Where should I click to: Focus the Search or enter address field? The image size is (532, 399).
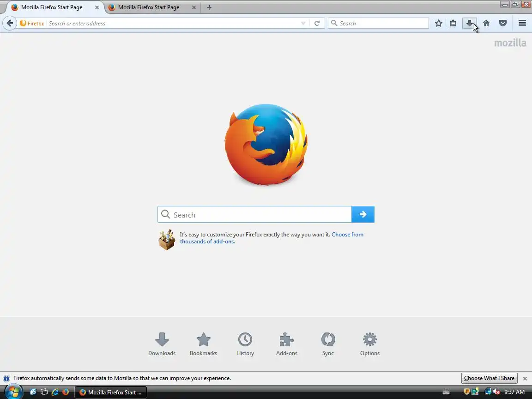tap(173, 23)
